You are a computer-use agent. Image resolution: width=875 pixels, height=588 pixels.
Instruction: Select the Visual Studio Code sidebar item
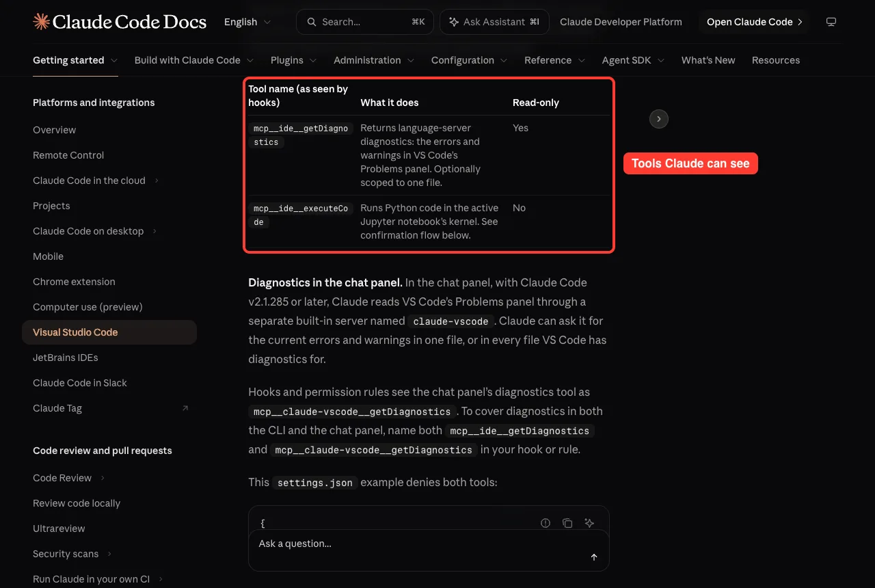click(x=109, y=332)
